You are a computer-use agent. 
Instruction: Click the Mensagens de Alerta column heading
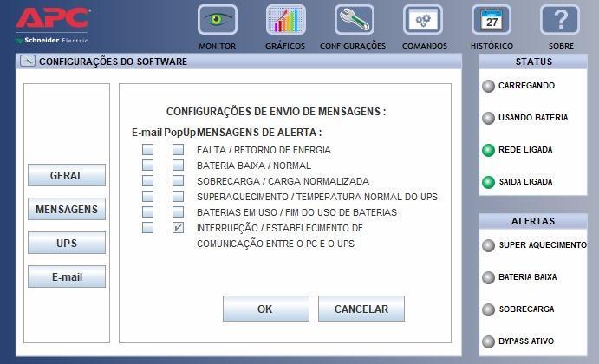tap(259, 133)
